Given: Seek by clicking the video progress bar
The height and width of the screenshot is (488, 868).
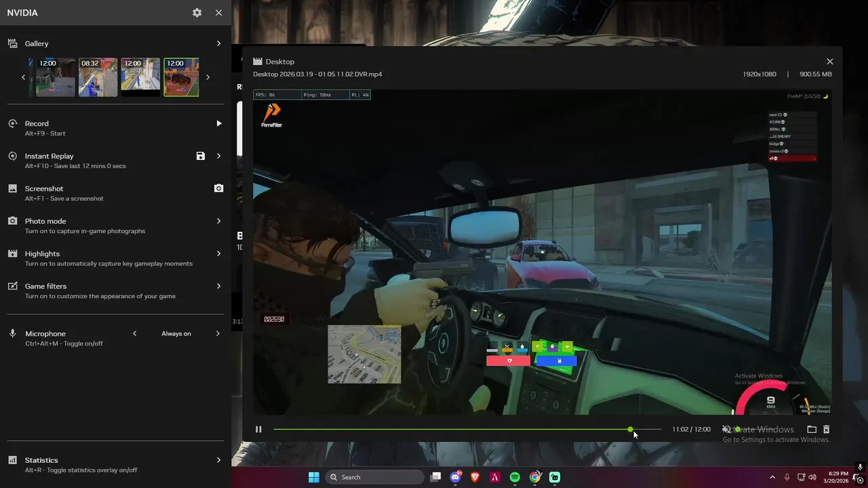Looking at the screenshot, I should tap(467, 429).
